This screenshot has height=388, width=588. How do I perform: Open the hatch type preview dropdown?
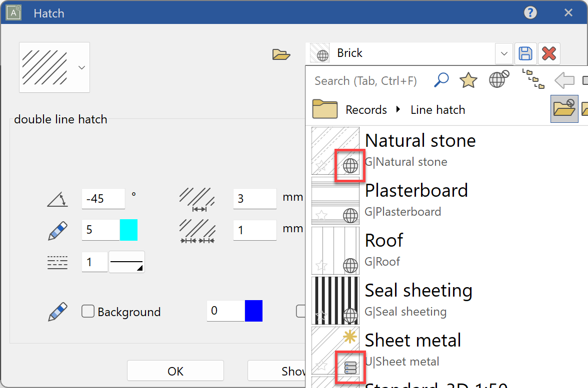coord(81,67)
